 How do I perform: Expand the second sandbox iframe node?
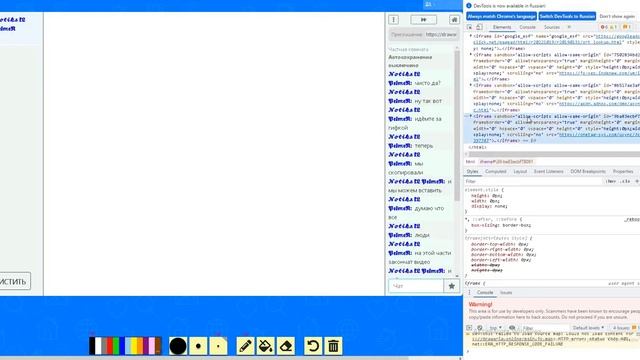tap(471, 54)
